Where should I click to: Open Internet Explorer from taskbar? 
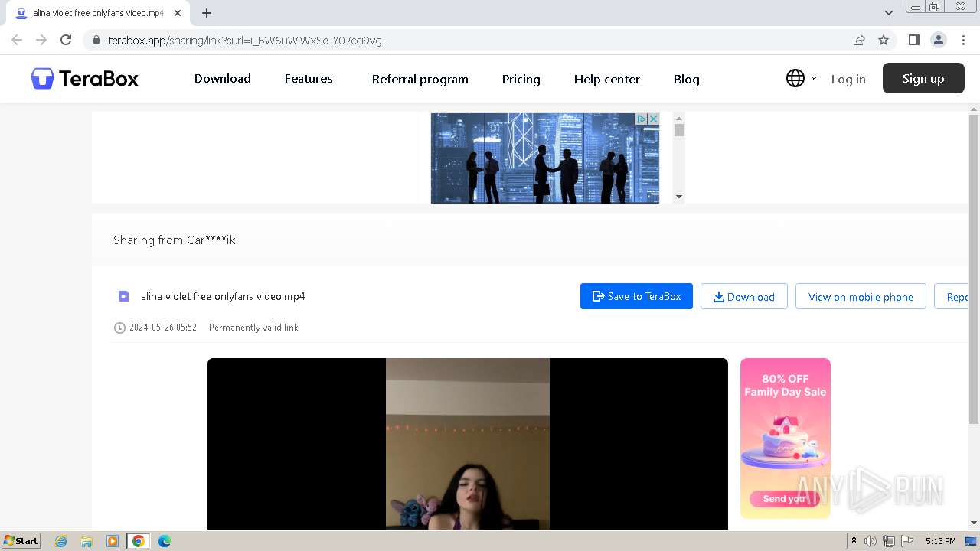click(60, 541)
